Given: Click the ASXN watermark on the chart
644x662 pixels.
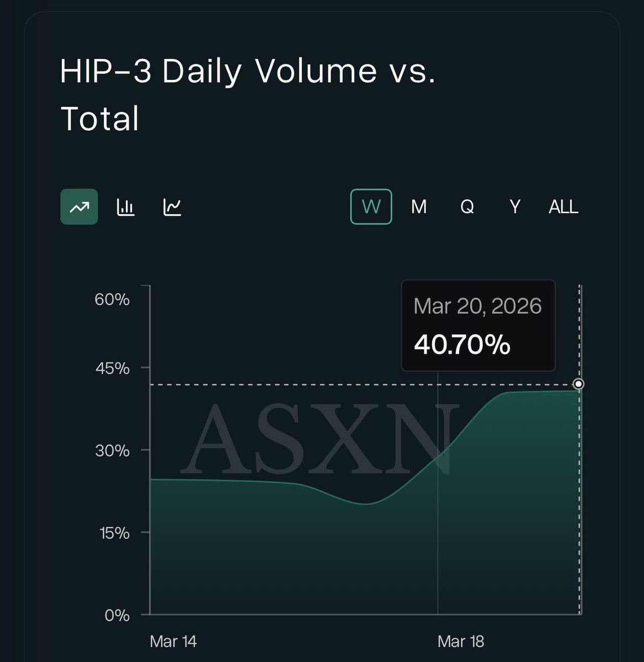Looking at the screenshot, I should [x=320, y=439].
